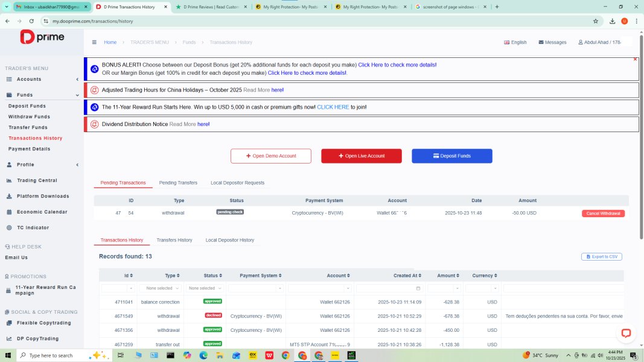
Task: Click the Cancel Withdrawal button
Action: (603, 213)
